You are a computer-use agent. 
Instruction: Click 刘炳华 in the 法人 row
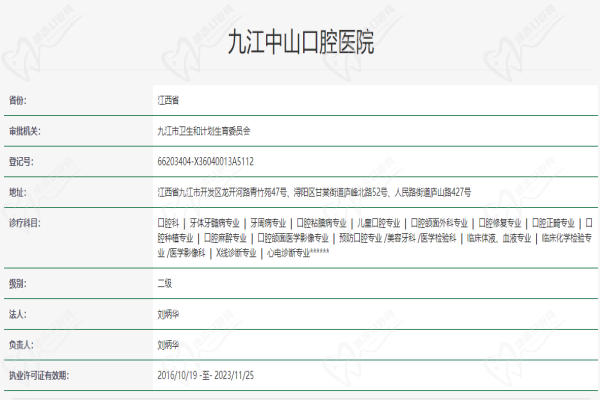click(168, 314)
